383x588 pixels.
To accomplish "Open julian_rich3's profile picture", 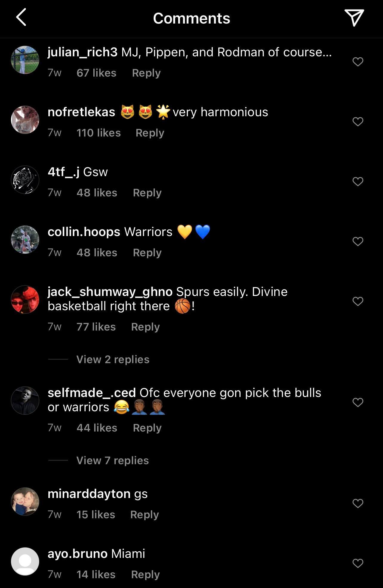I will click(25, 60).
